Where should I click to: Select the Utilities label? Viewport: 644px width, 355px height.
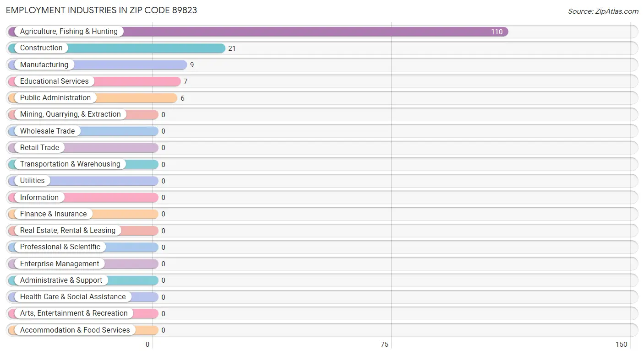33,181
